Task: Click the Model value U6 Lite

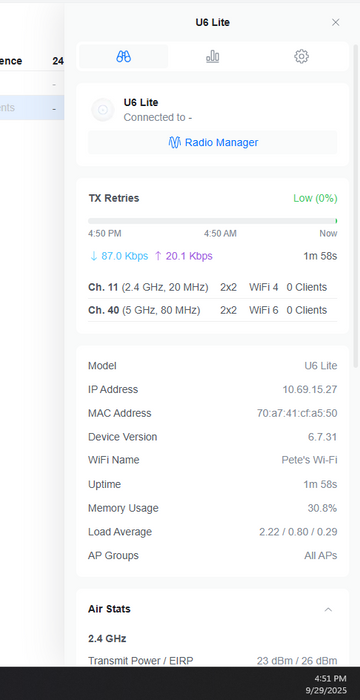Action: click(x=321, y=366)
